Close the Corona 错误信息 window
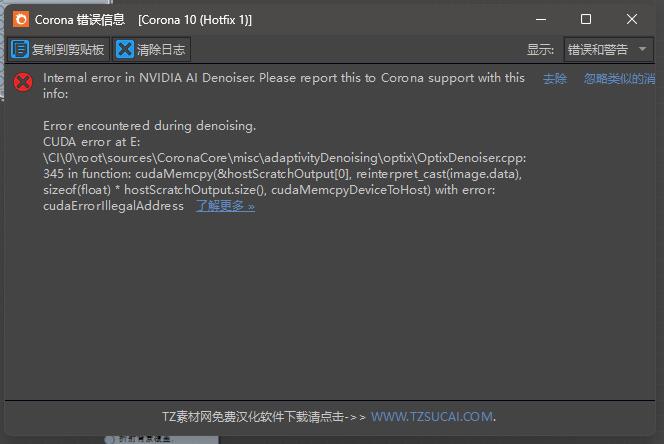The width and height of the screenshot is (664, 444). tap(631, 19)
